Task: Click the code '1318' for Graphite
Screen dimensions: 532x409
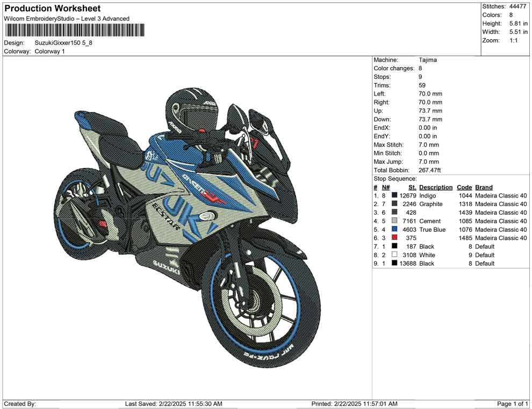Action: pyautogui.click(x=465, y=204)
